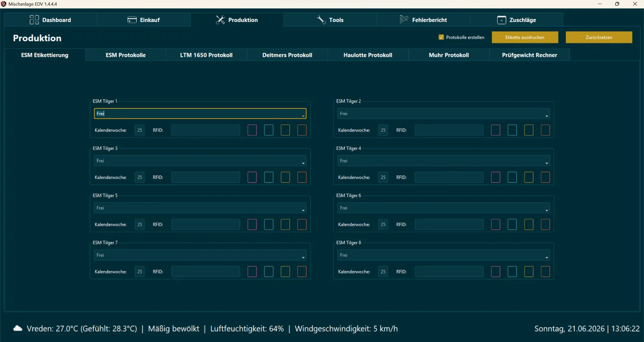This screenshot has height=342, width=644.
Task: Select the Produktion crossed-tools icon
Action: (x=220, y=20)
